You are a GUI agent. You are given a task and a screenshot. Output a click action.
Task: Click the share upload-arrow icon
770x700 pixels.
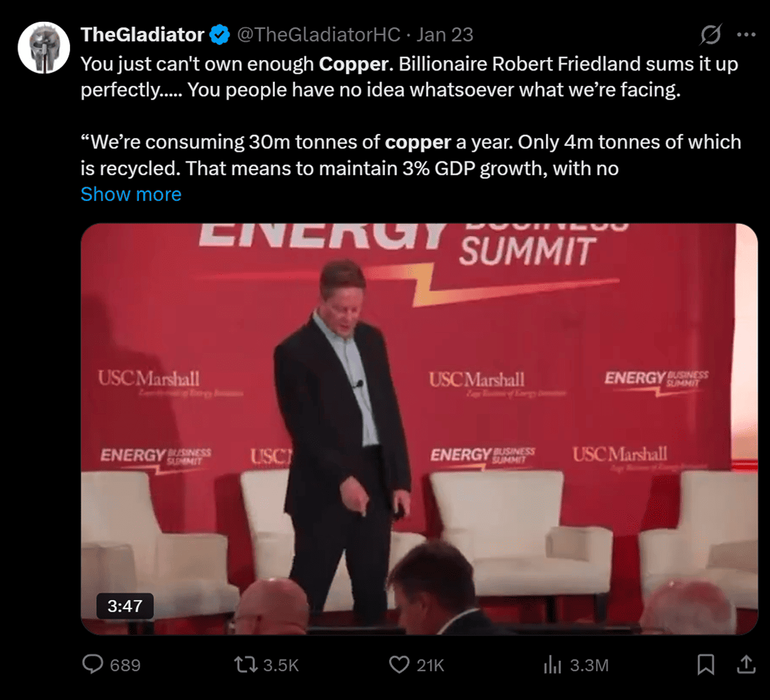click(x=746, y=664)
